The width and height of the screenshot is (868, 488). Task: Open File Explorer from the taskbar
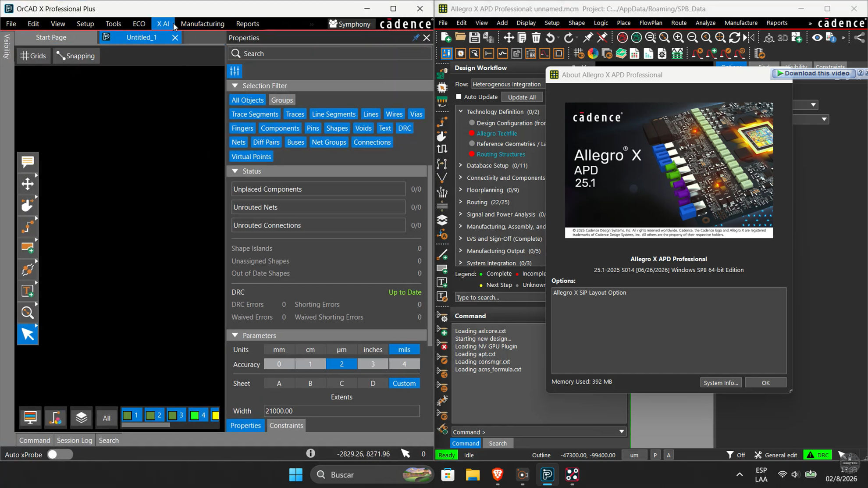(x=473, y=474)
